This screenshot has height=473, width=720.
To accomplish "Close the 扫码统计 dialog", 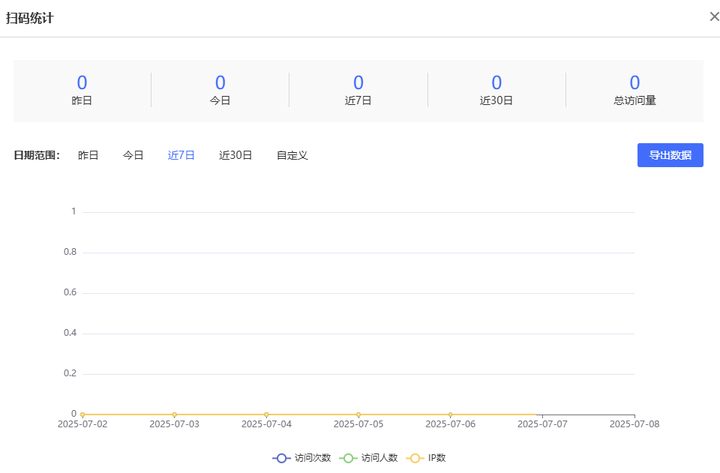I will click(714, 17).
